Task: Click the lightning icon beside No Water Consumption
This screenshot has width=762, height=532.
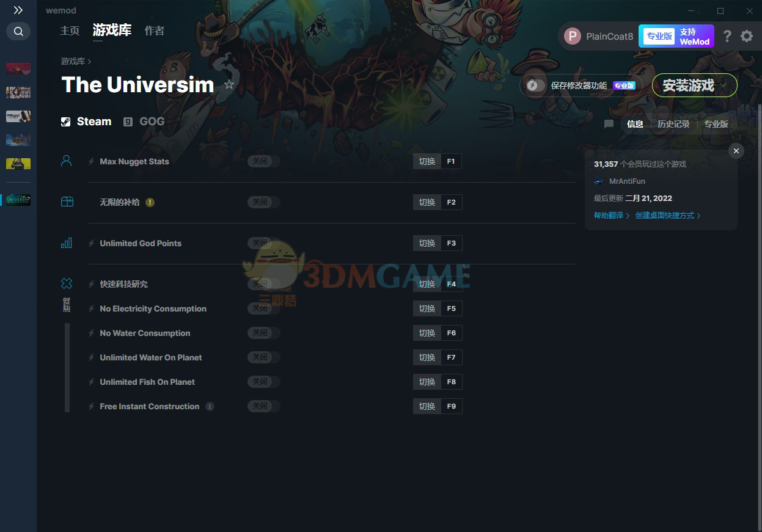Action: click(92, 333)
